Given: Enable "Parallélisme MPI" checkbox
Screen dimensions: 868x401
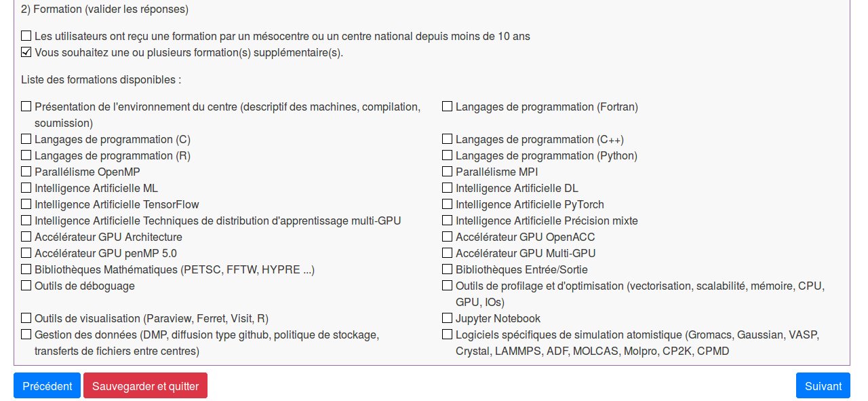Looking at the screenshot, I should [x=447, y=170].
